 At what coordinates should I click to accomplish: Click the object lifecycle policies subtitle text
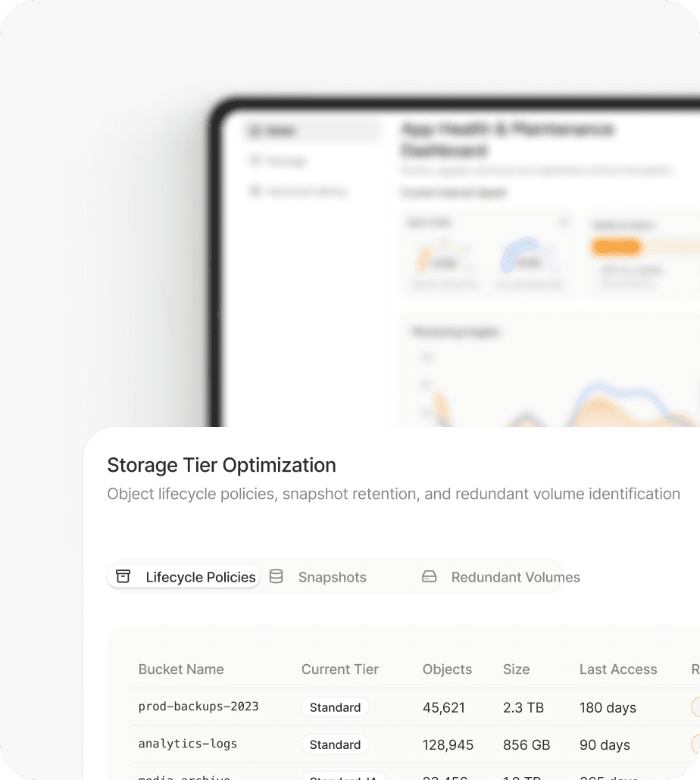pyautogui.click(x=393, y=494)
